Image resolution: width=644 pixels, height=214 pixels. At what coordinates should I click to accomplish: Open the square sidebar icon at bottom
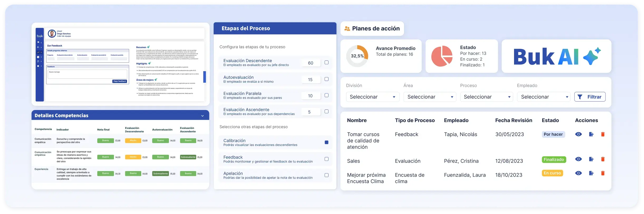tap(38, 66)
